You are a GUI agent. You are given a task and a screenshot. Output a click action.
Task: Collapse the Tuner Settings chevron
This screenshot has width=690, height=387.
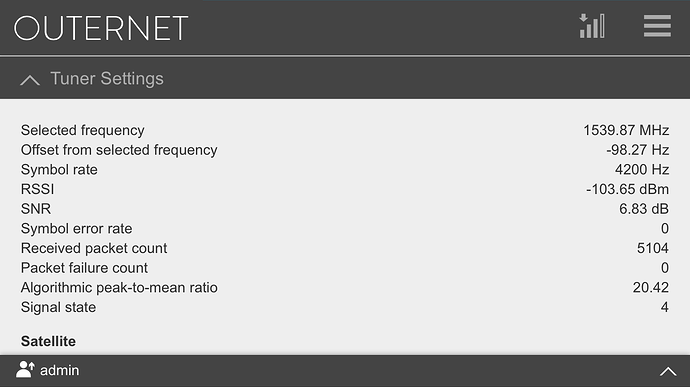coord(30,80)
